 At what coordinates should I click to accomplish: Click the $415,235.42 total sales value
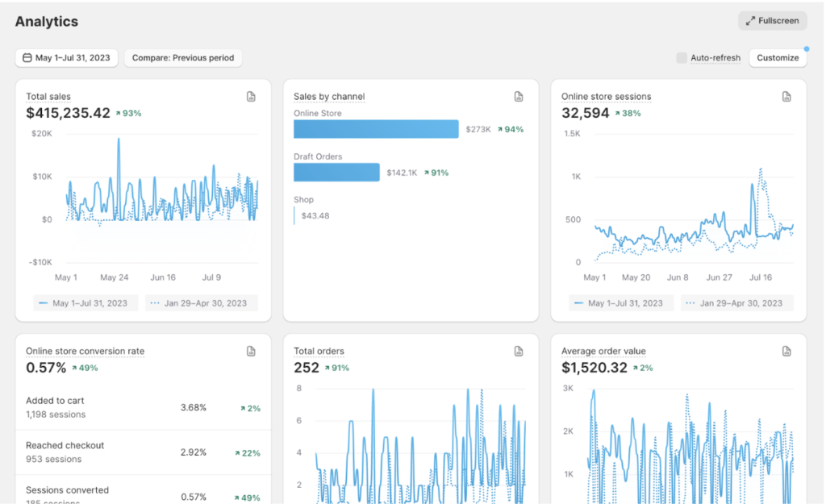(x=69, y=113)
